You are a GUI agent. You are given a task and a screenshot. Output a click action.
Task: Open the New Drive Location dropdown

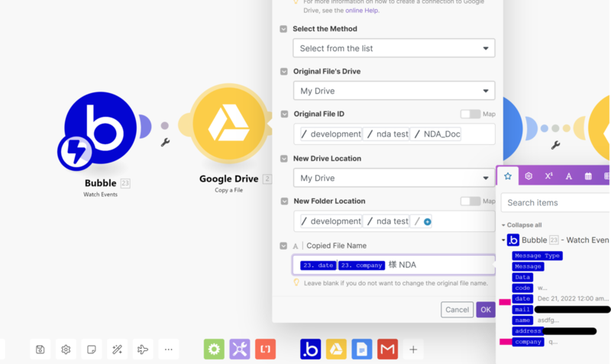[x=394, y=178]
